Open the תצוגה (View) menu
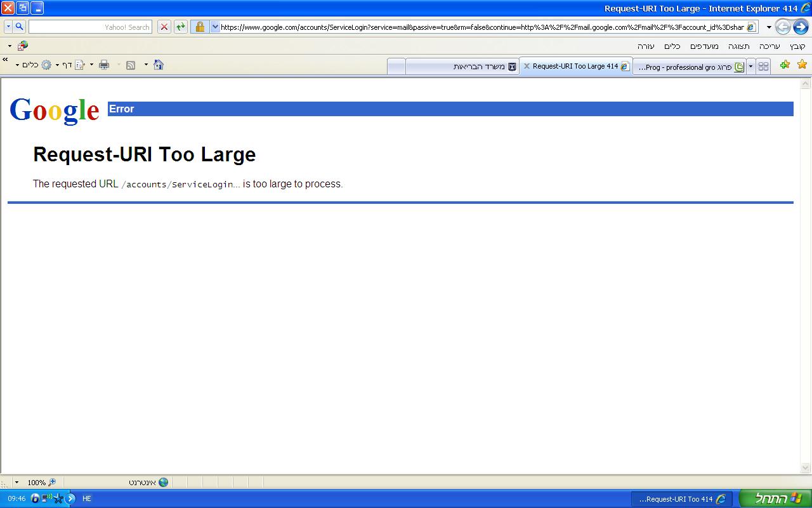Viewport: 812px width, 508px height. pos(739,46)
